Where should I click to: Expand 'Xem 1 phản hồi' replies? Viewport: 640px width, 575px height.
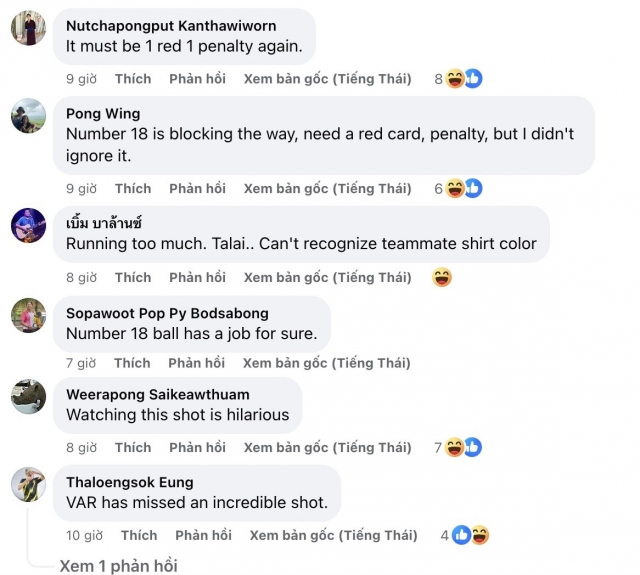(x=118, y=566)
